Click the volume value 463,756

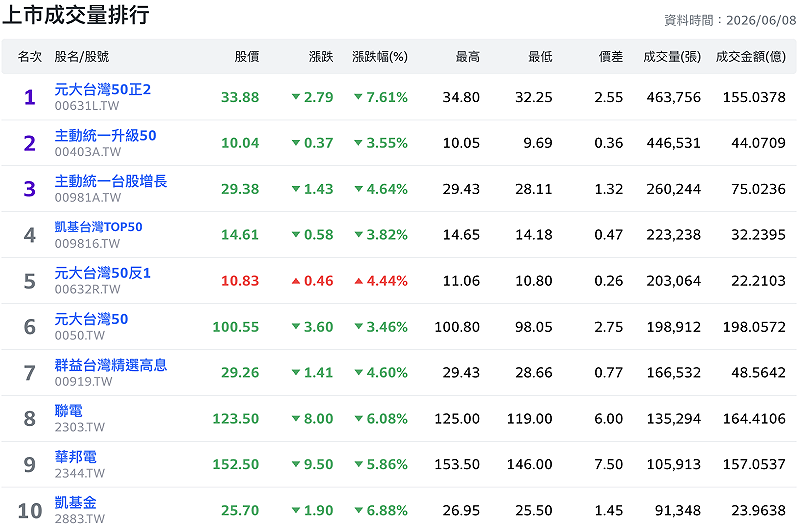(673, 97)
